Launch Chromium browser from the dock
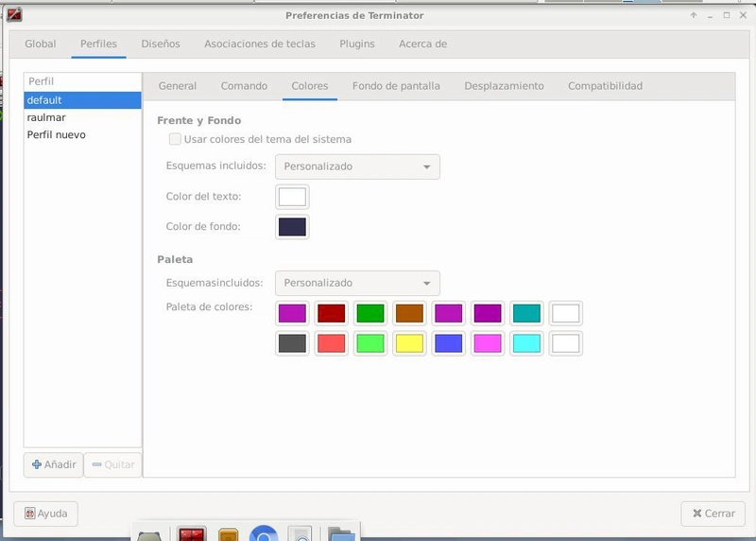 pos(264,533)
